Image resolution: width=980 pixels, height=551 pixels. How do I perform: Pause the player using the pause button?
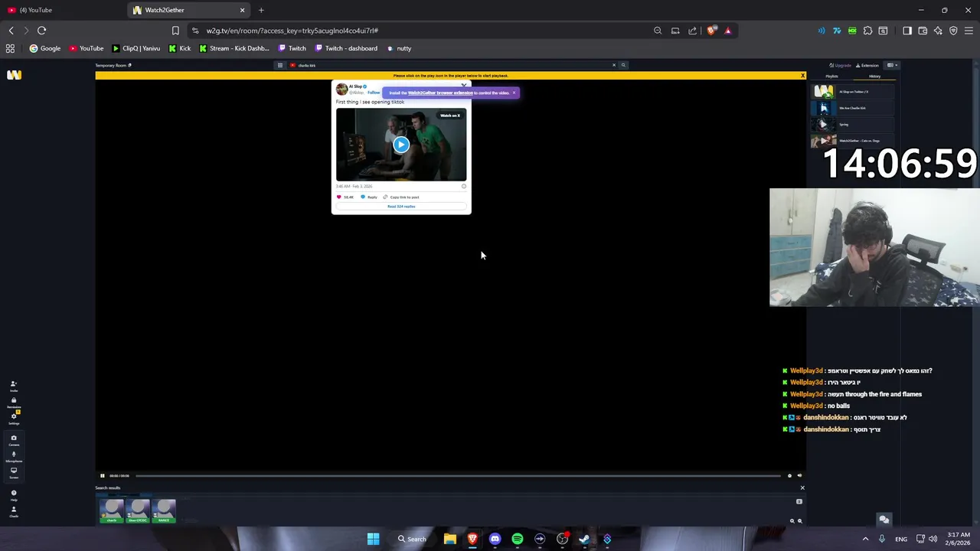(102, 476)
